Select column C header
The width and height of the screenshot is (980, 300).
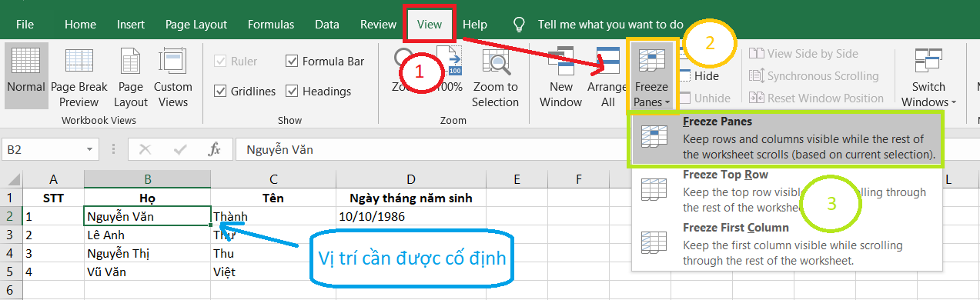point(273,180)
